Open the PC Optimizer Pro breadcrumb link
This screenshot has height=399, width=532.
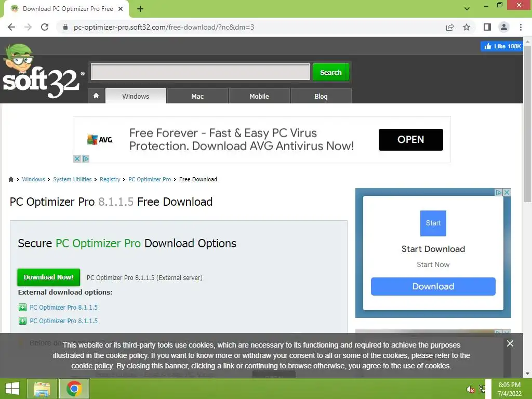coord(150,179)
